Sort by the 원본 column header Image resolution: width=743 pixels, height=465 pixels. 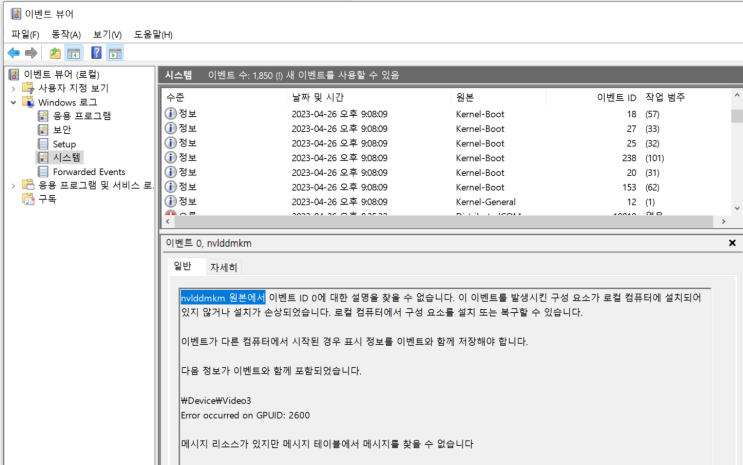(498, 98)
